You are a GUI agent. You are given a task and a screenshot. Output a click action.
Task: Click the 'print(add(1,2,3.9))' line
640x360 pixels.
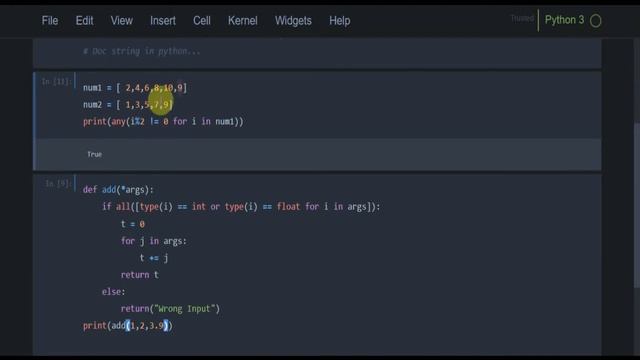[128, 326]
